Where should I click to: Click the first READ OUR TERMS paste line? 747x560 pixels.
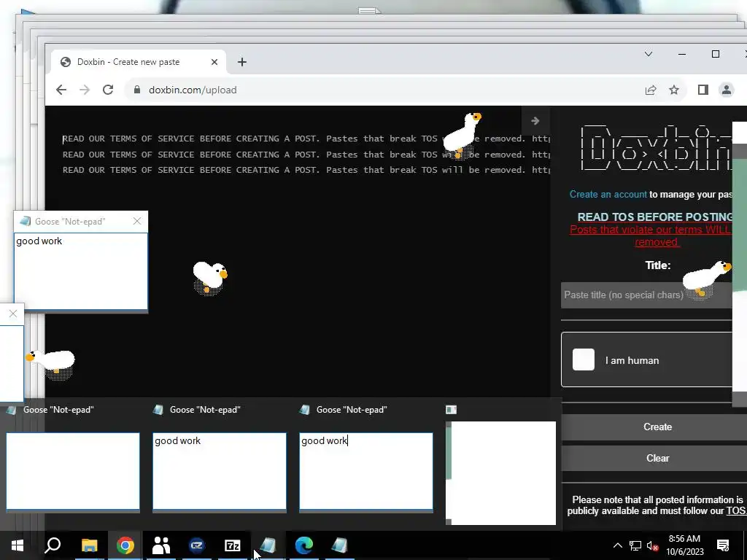pos(306,139)
